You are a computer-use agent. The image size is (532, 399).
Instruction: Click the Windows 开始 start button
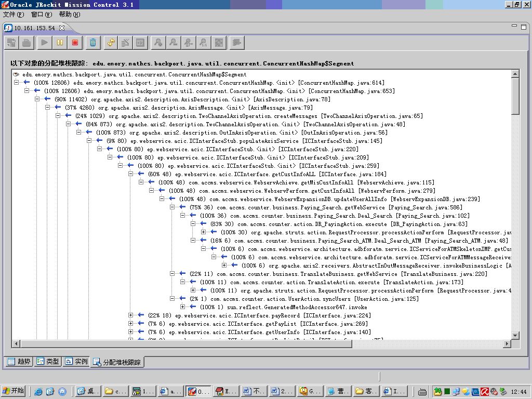(14, 391)
